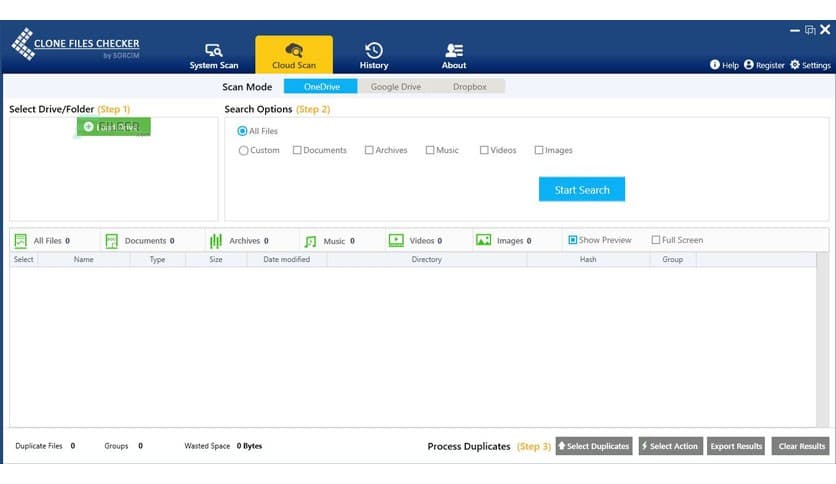Check the Videos search option
836x484 pixels.
[484, 150]
